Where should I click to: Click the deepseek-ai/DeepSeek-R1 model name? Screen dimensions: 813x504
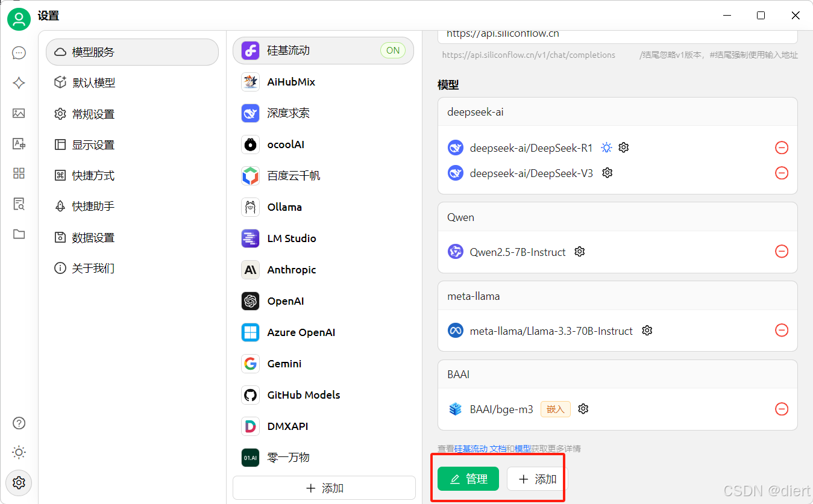pos(531,148)
